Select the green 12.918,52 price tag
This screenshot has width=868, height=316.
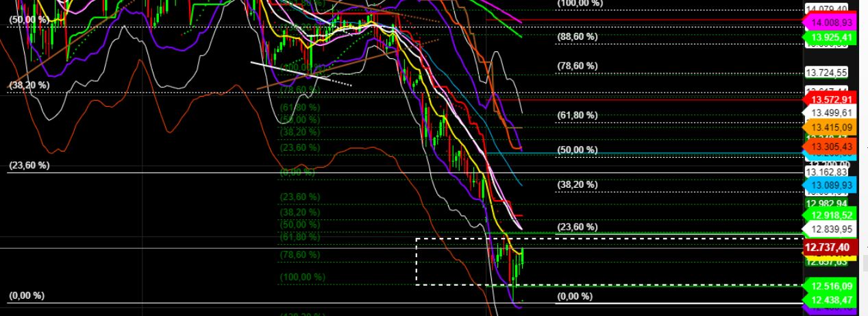coord(828,215)
